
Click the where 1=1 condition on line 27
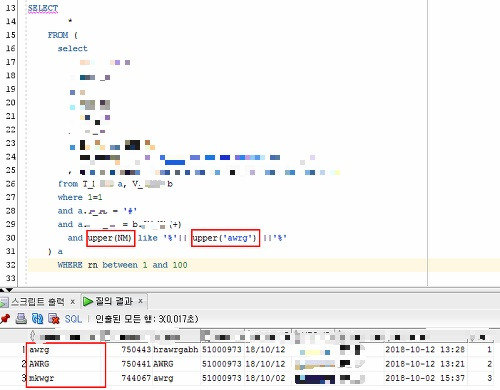click(80, 197)
